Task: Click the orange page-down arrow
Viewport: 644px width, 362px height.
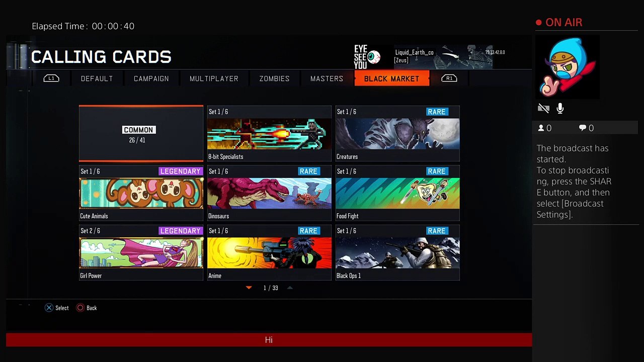Action: [249, 288]
